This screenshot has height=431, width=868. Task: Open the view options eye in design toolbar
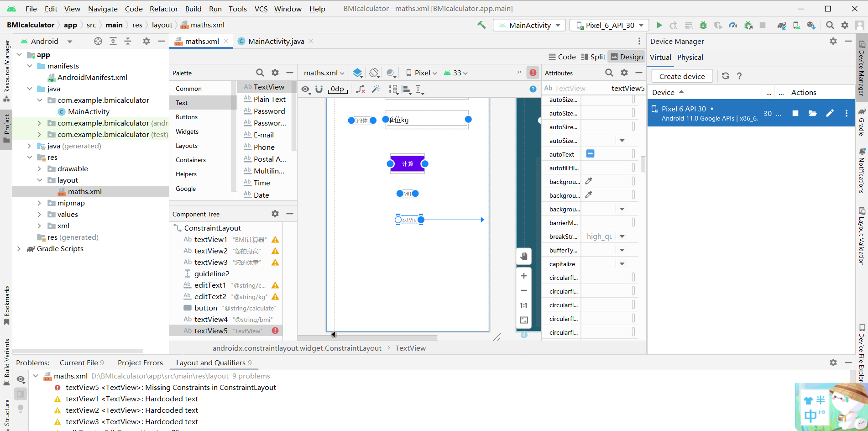(306, 89)
